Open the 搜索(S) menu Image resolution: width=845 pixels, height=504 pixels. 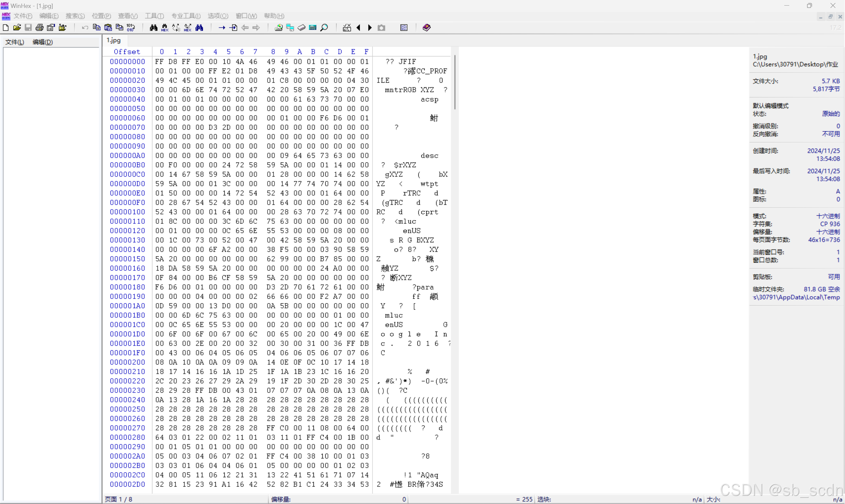75,16
